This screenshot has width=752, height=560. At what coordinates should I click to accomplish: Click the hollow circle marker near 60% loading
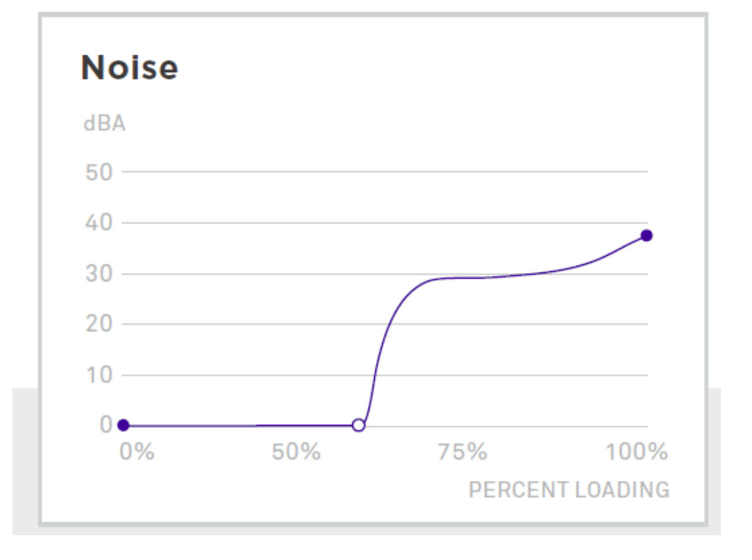click(x=358, y=425)
